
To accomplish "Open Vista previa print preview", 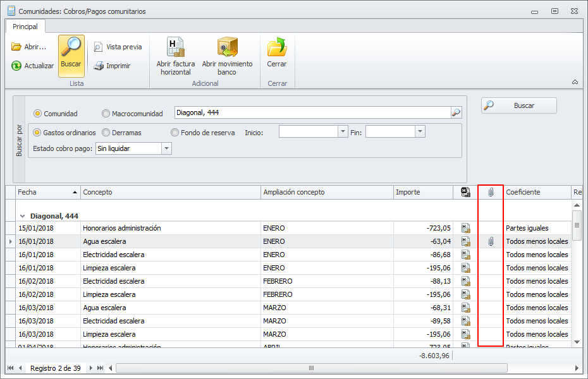I will click(x=99, y=47).
